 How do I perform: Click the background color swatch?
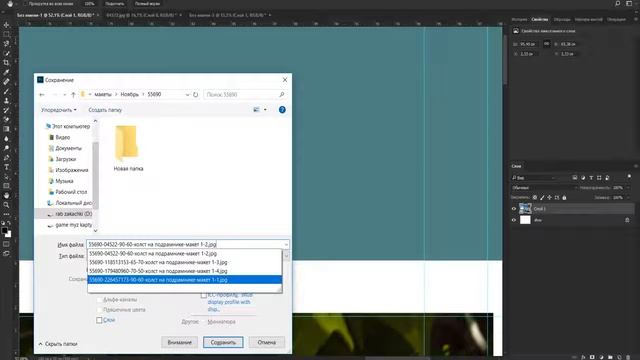tap(9, 235)
